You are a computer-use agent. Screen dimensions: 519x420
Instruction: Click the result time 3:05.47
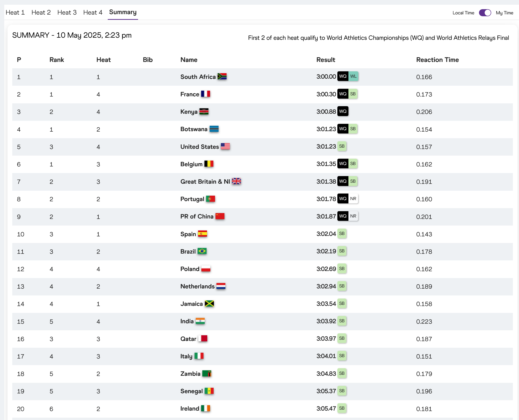pos(326,408)
